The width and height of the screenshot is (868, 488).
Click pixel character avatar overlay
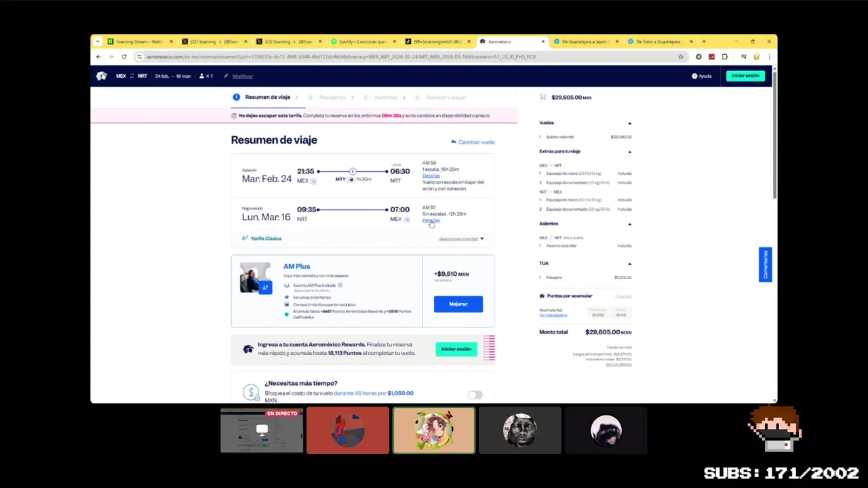pyautogui.click(x=776, y=428)
